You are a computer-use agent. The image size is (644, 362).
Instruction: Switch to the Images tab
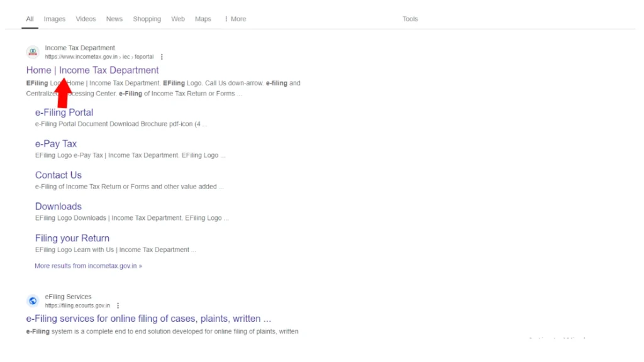[x=55, y=19]
